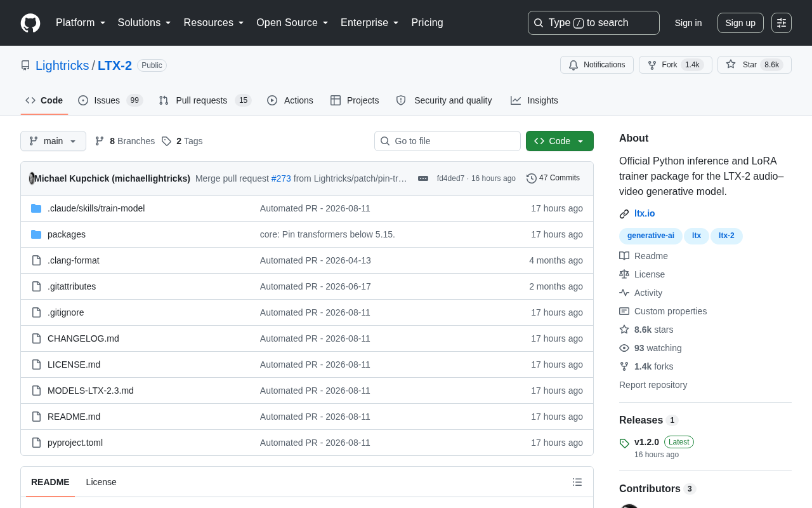The image size is (812, 508).
Task: Click the ltx-2 topic tag
Action: [x=726, y=236]
